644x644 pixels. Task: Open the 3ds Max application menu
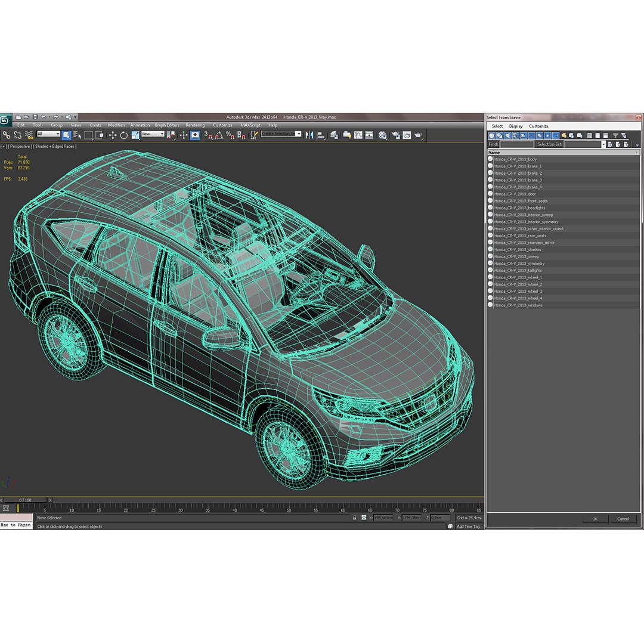pos(5,120)
